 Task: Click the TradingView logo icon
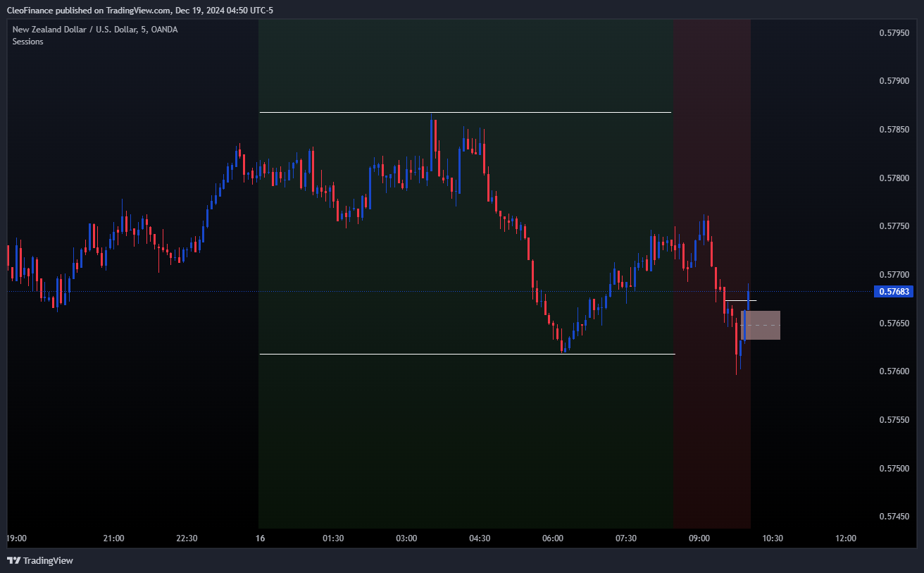point(13,560)
